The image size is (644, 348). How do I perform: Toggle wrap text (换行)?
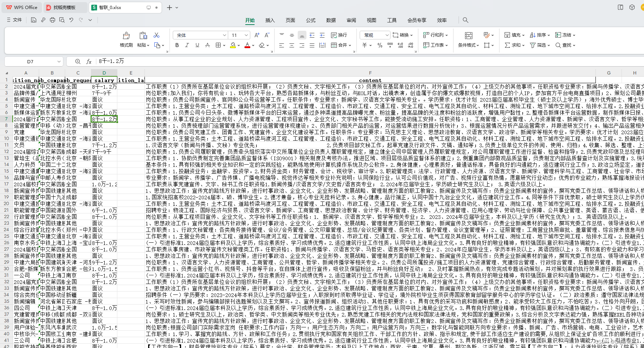339,35
